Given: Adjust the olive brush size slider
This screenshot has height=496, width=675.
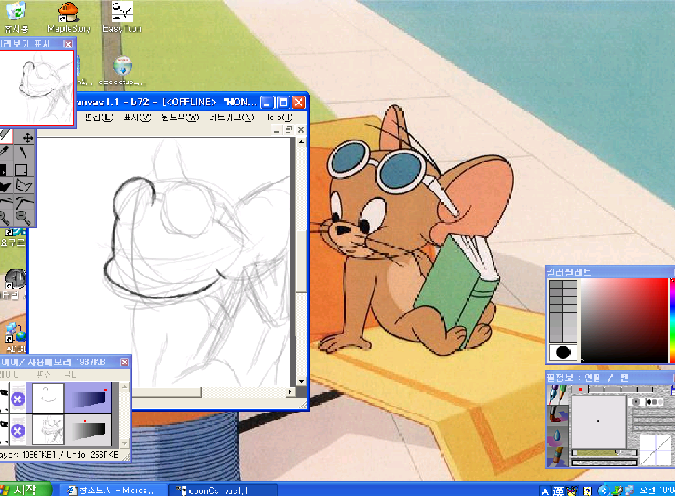Looking at the screenshot, I should (604, 453).
